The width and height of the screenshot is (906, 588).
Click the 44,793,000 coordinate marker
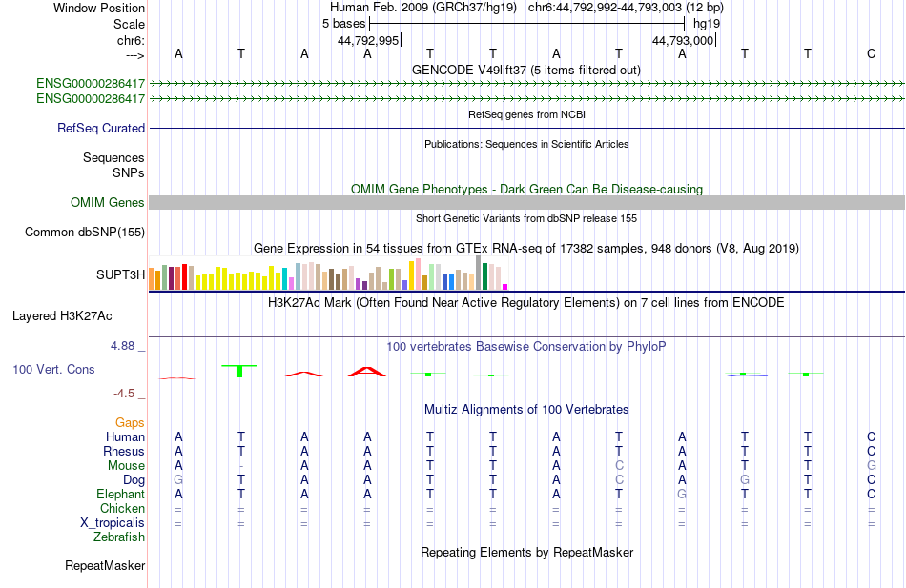[683, 40]
